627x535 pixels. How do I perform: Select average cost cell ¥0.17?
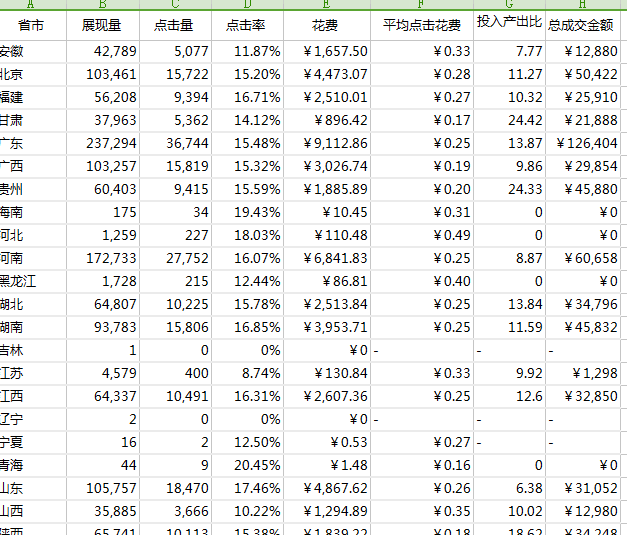coord(422,120)
